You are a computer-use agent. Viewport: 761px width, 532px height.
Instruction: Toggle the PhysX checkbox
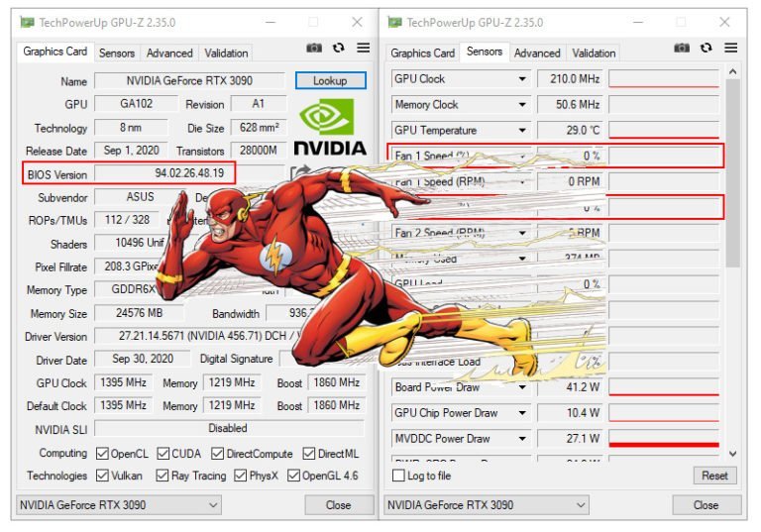[x=240, y=476]
